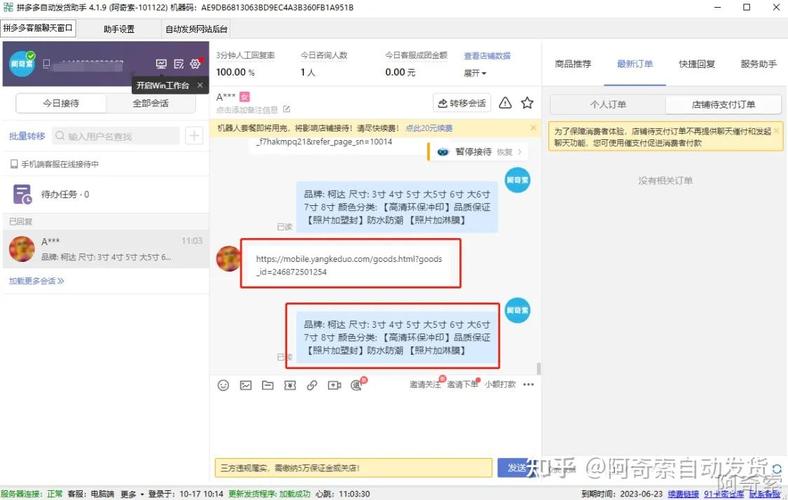Select the A*** conversation in list
The width and height of the screenshot is (788, 500).
click(x=106, y=249)
